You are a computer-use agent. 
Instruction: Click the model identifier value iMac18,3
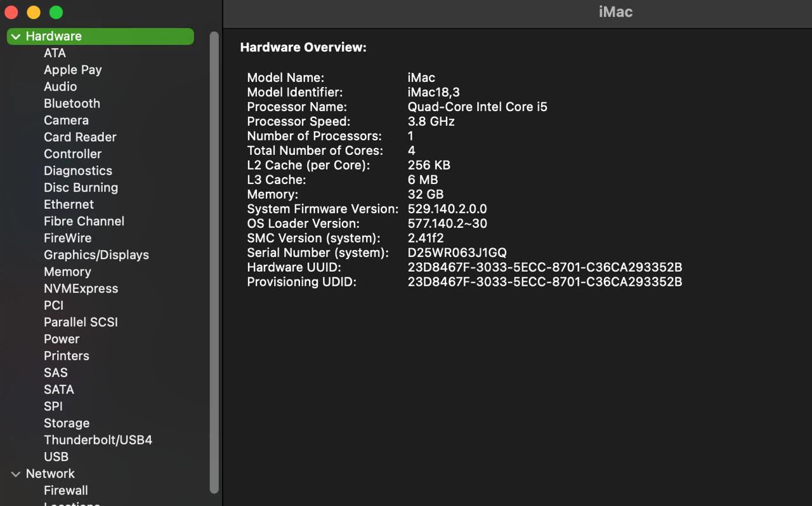pyautogui.click(x=434, y=93)
